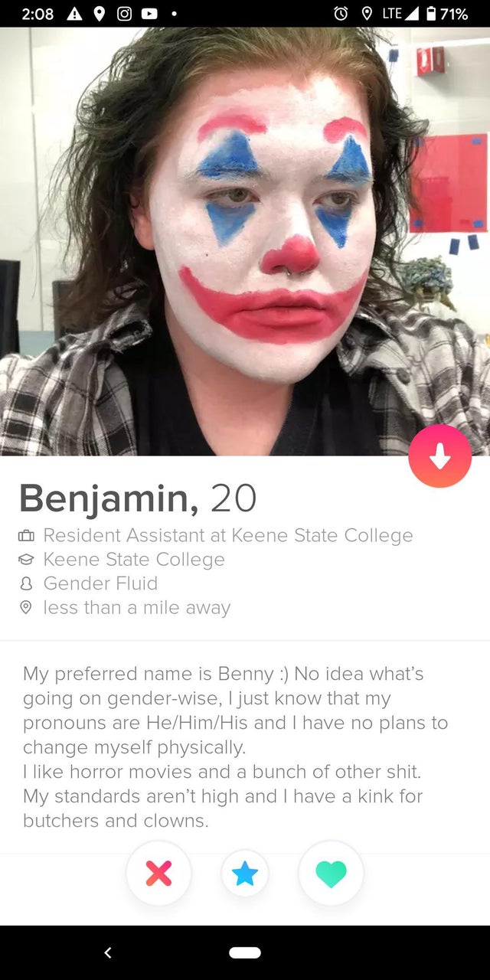Tap less than a mile away text
The image size is (490, 980).
[137, 608]
